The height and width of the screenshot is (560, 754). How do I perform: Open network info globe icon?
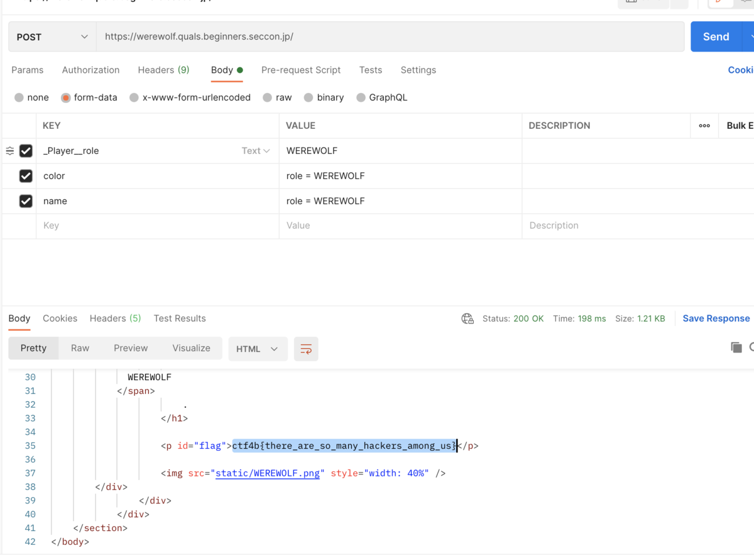(x=467, y=319)
